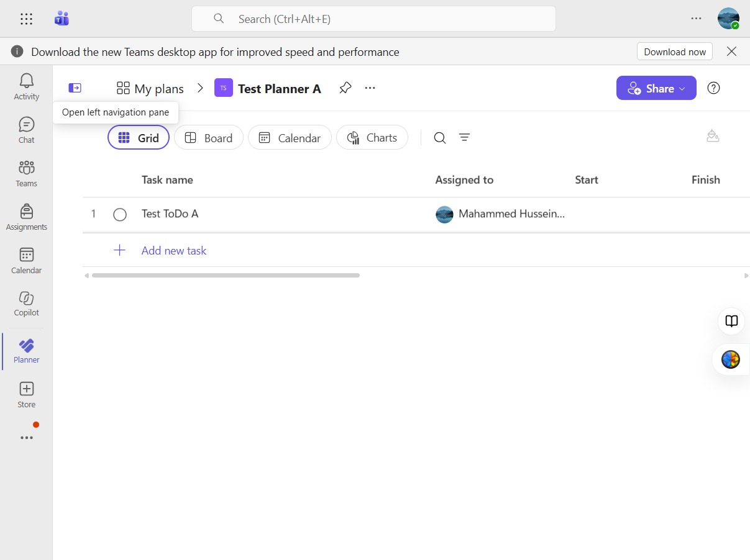Click Add new task link
This screenshot has width=750, height=560.
174,251
